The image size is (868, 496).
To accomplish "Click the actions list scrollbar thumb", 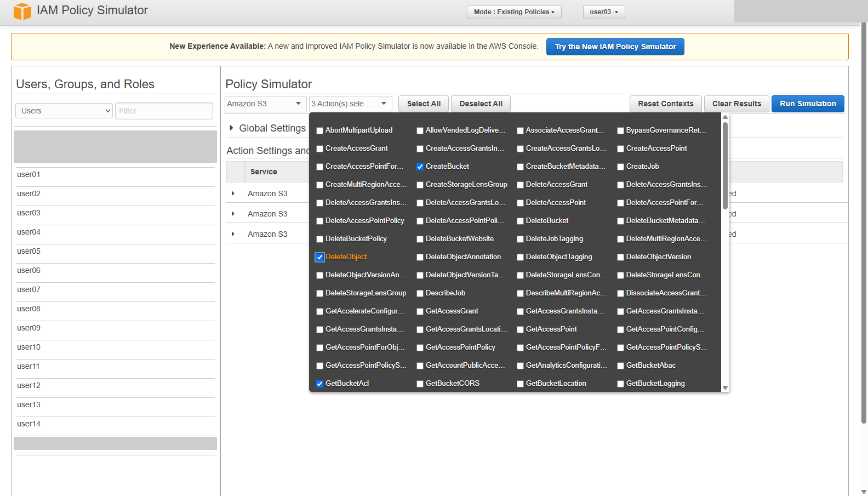I will tap(725, 166).
